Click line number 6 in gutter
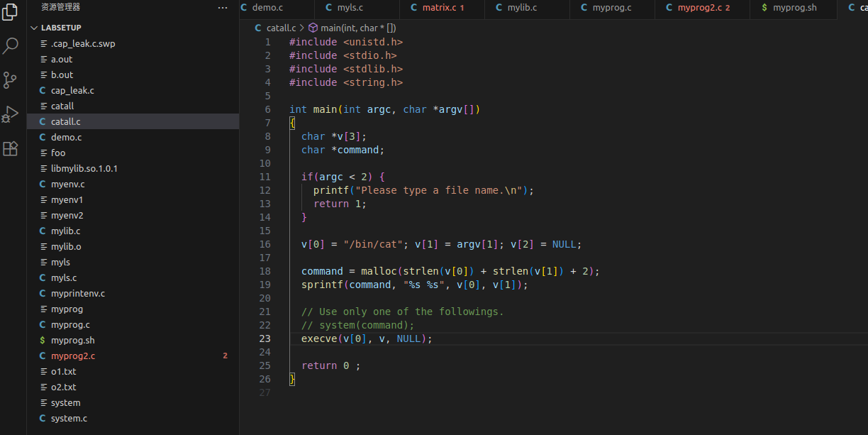 [x=267, y=109]
